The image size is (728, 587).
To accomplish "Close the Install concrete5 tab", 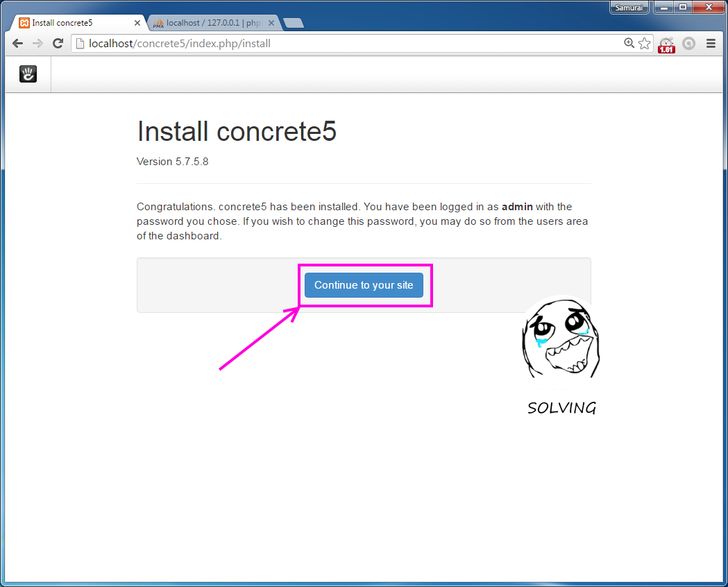I will coord(137,23).
